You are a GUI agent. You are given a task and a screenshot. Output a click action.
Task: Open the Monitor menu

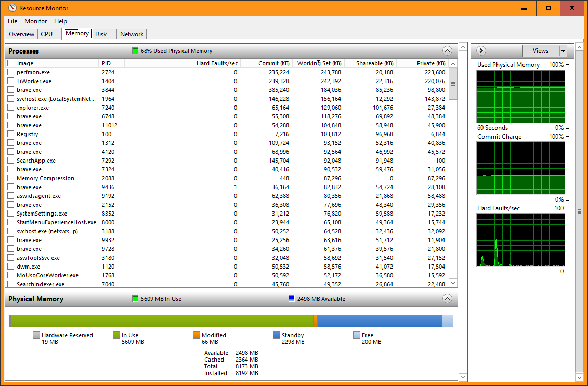click(x=35, y=21)
